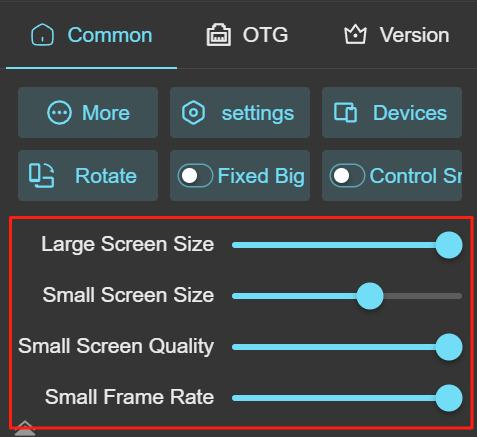Click the Rotate phone icon

(x=41, y=175)
